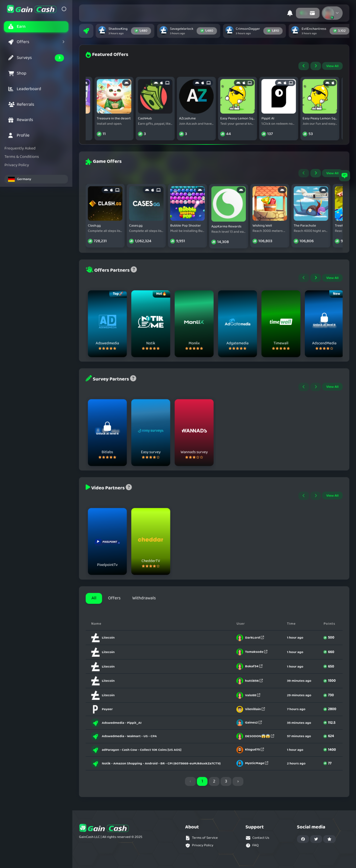Open Profile in the sidebar
This screenshot has width=356, height=868.
[x=36, y=135]
